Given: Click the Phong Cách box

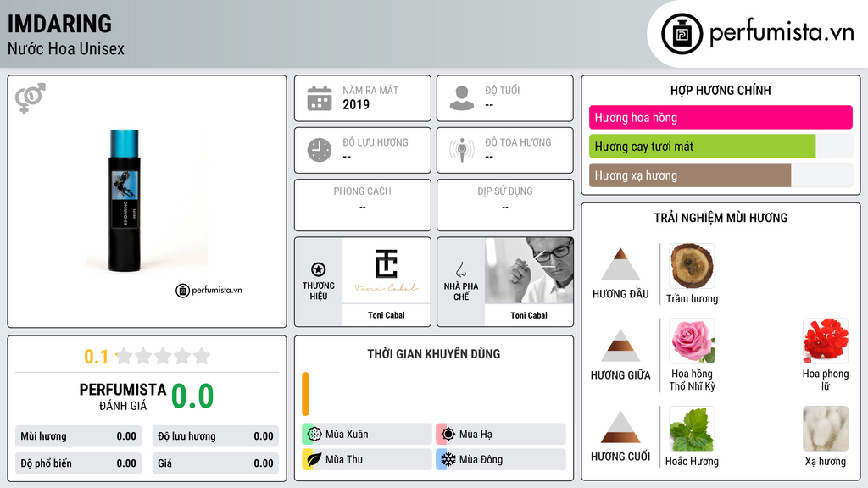Looking at the screenshot, I should click(x=363, y=205).
